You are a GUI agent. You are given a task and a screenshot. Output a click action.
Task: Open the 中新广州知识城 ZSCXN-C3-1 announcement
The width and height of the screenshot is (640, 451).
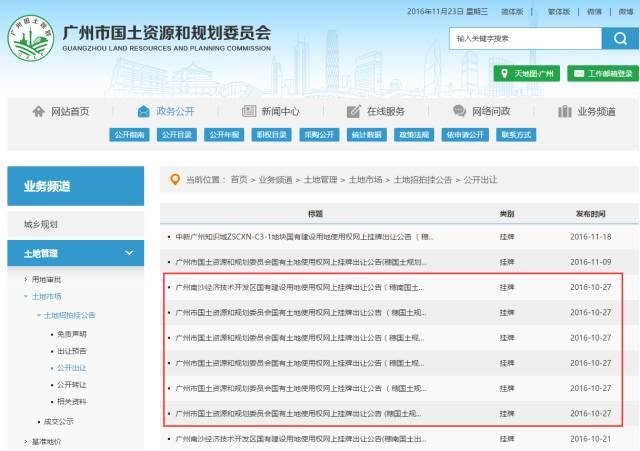coord(300,237)
